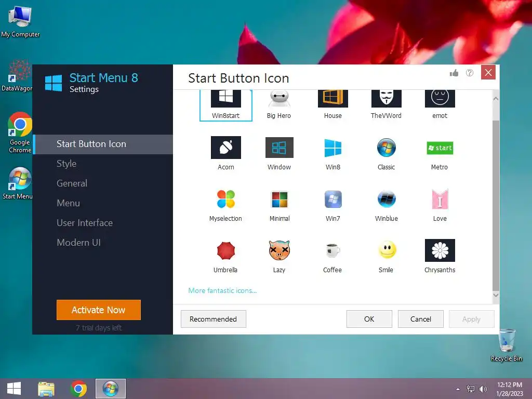
Task: Choose the emot face icon
Action: [x=440, y=104]
